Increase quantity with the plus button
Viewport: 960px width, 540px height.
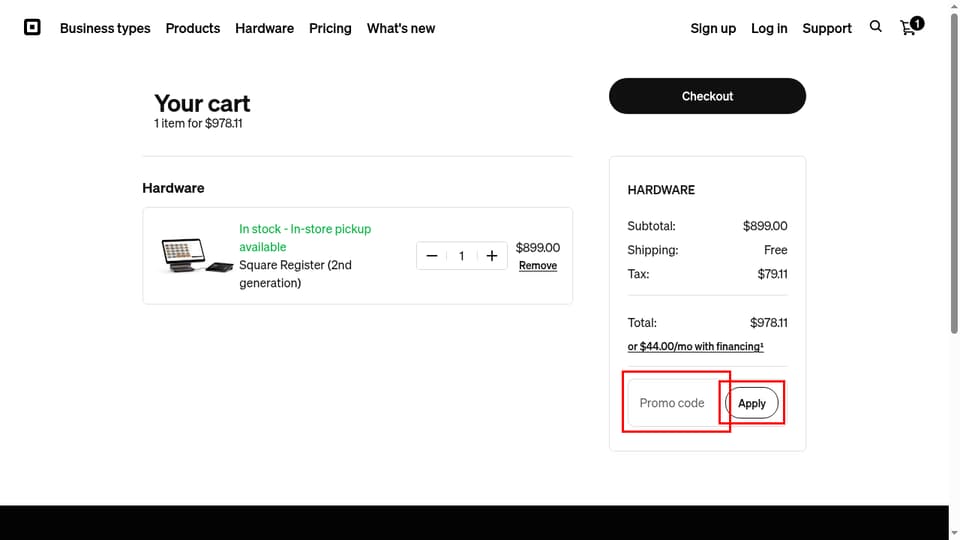pos(492,256)
